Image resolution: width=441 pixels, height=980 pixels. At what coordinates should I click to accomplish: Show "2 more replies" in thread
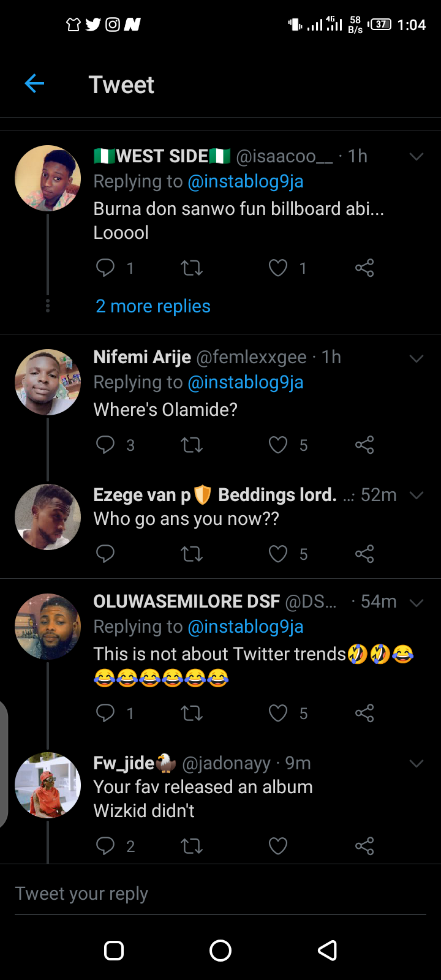(x=153, y=306)
